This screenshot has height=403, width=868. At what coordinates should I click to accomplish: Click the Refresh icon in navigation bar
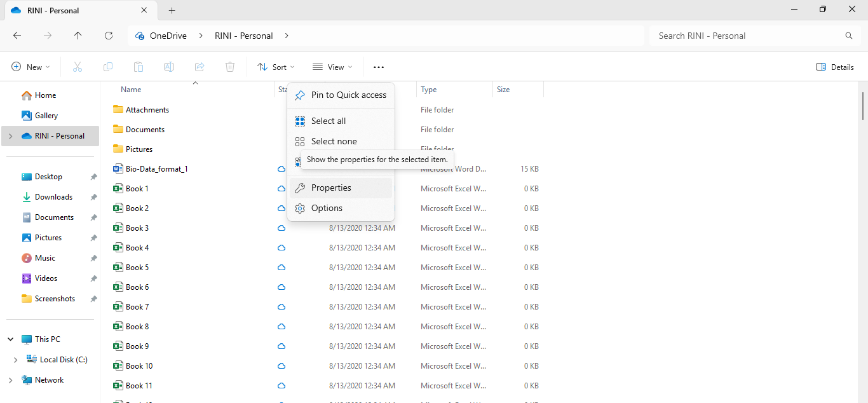(109, 36)
